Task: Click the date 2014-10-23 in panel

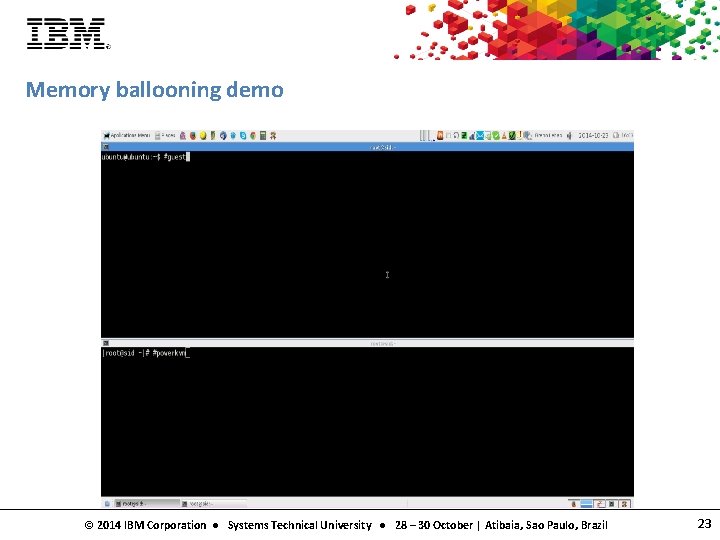Action: click(593, 135)
